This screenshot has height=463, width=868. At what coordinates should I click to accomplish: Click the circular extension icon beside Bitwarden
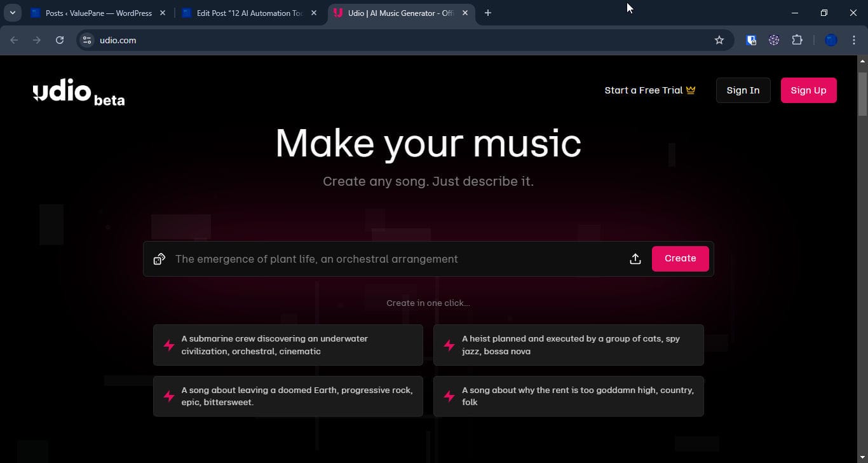point(774,40)
